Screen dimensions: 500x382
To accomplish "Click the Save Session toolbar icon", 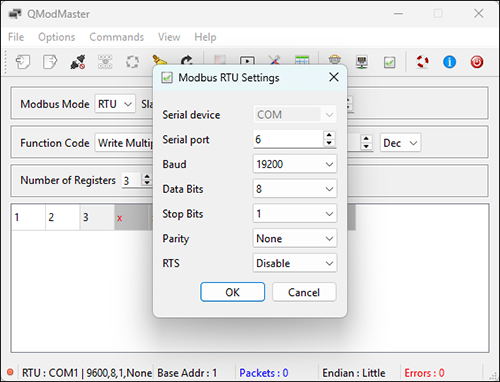I will click(50, 62).
